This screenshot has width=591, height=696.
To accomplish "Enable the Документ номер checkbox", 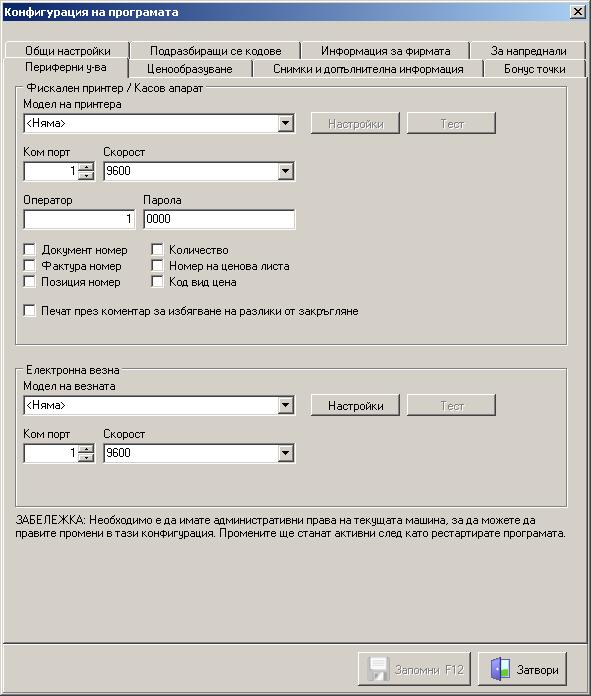I will [29, 249].
